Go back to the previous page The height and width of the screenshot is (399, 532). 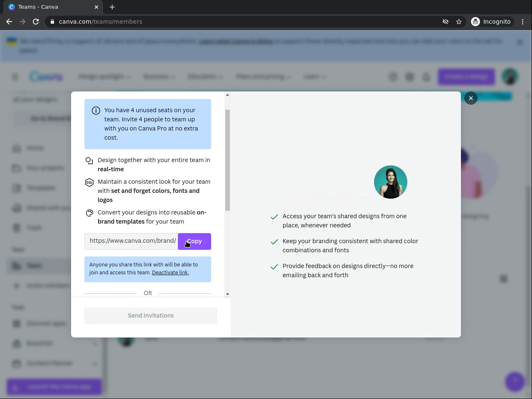click(x=9, y=22)
